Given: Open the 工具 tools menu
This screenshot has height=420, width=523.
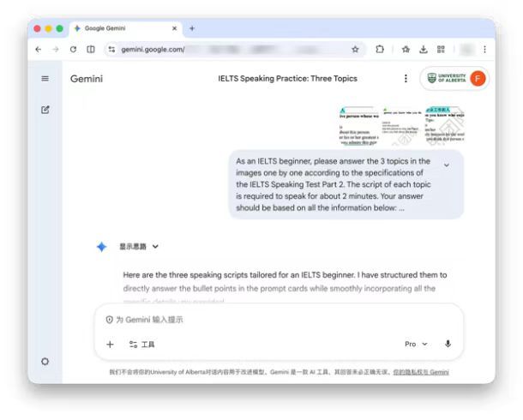Looking at the screenshot, I should pyautogui.click(x=141, y=344).
